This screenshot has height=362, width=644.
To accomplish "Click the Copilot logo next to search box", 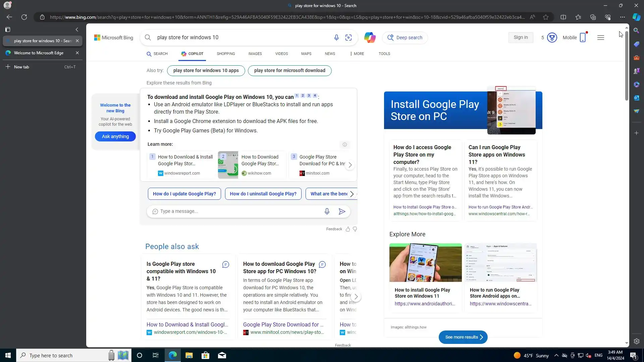I will 370,38.
